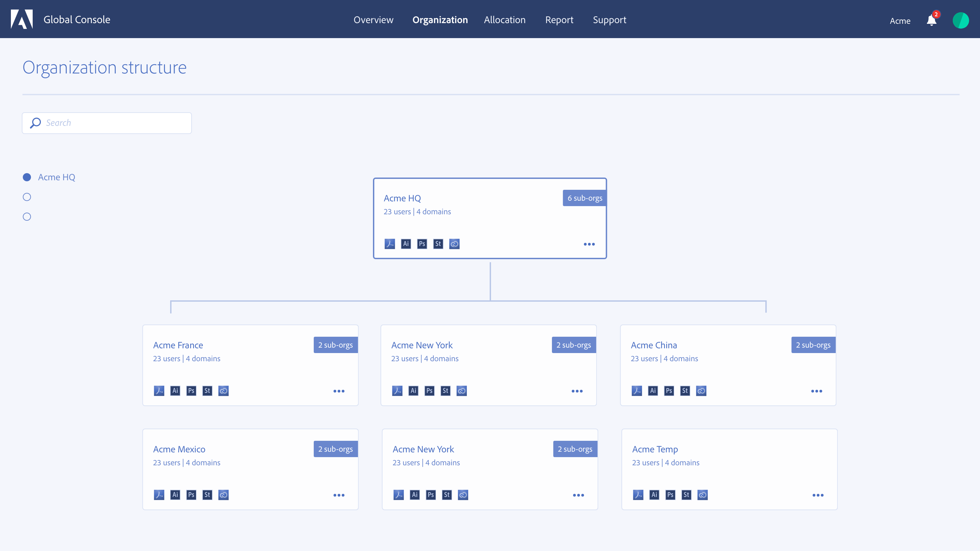The image size is (980, 551).
Task: Focus the Search input field
Action: click(107, 123)
